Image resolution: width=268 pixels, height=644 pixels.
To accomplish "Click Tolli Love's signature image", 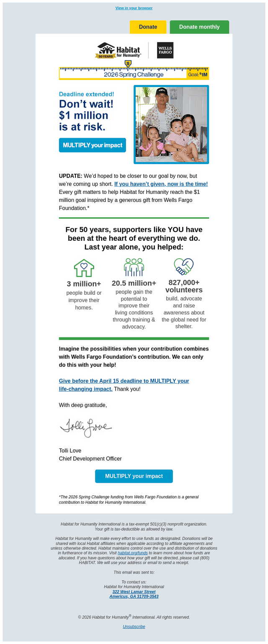I will pos(86,428).
